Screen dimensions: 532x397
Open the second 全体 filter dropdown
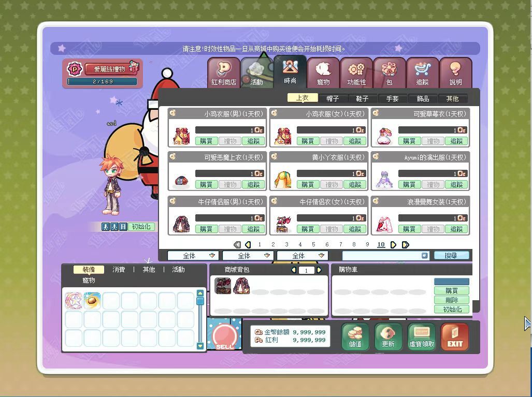click(x=248, y=256)
